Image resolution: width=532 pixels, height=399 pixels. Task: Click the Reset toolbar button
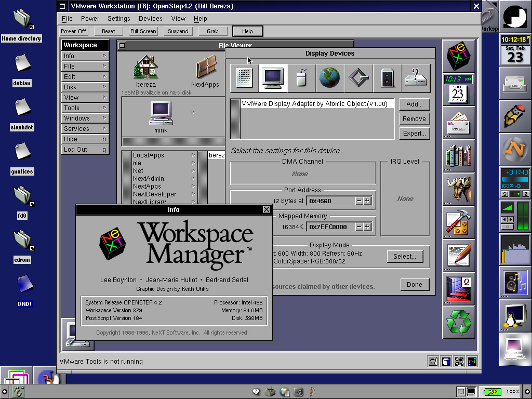click(108, 31)
